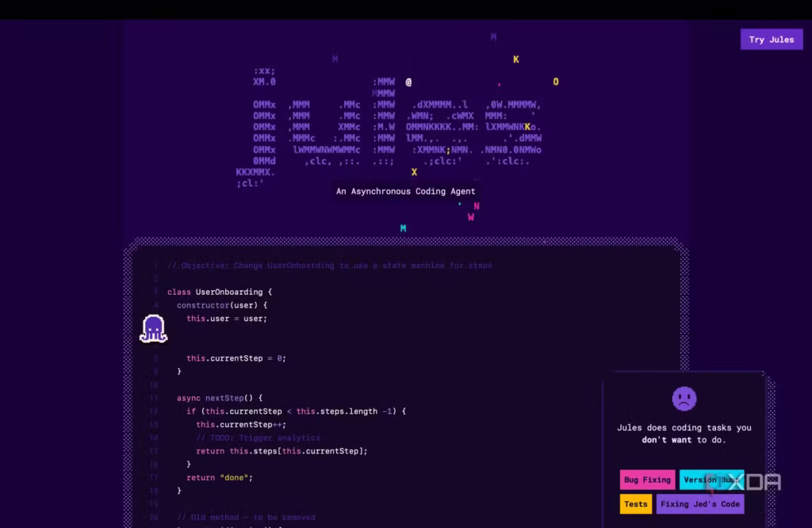This screenshot has height=528, width=812.
Task: Click the An Asynchronous Coding Agent label
Action: 405,191
